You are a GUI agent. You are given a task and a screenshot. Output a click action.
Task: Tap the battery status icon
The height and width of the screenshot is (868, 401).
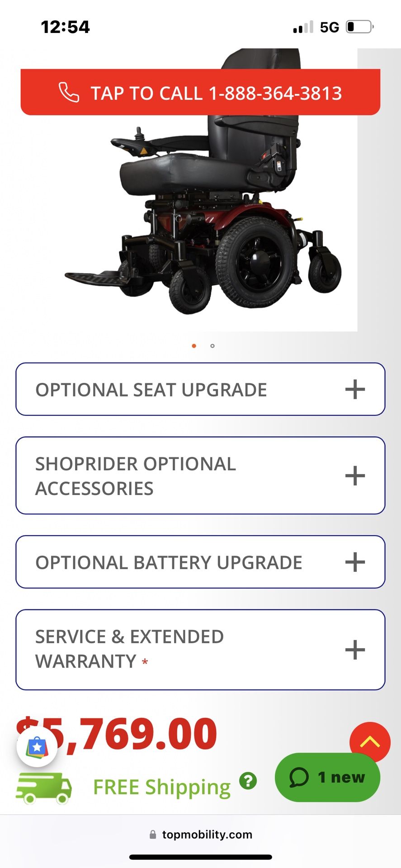pyautogui.click(x=359, y=27)
